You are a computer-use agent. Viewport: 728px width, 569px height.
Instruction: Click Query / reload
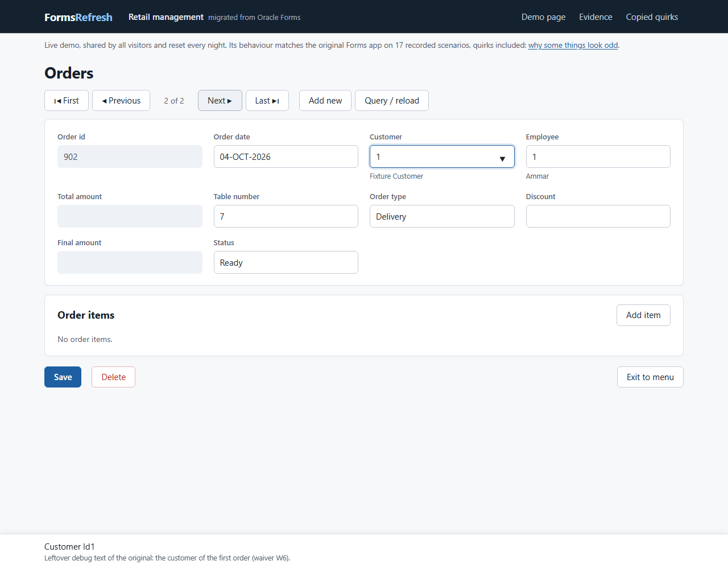pyautogui.click(x=392, y=101)
